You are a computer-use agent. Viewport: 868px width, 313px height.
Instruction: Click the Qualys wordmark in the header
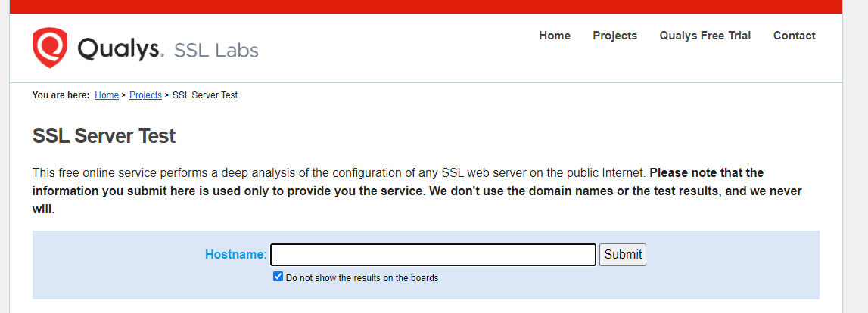click(120, 50)
